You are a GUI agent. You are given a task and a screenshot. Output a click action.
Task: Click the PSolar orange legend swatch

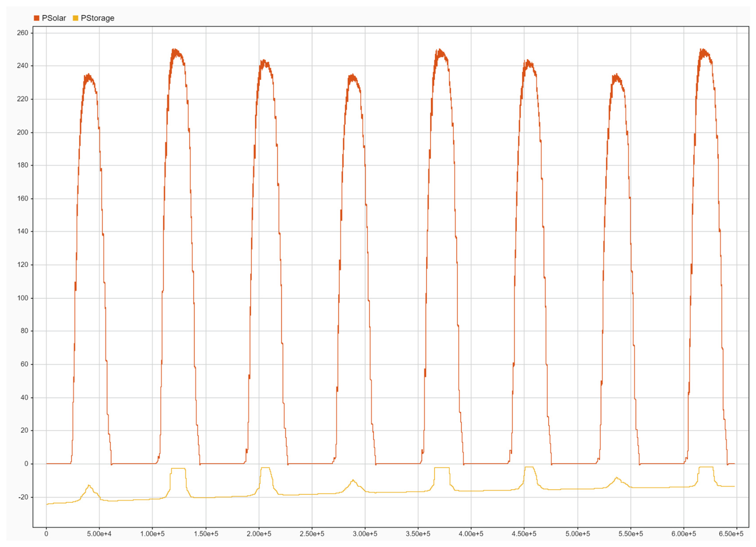pos(37,18)
